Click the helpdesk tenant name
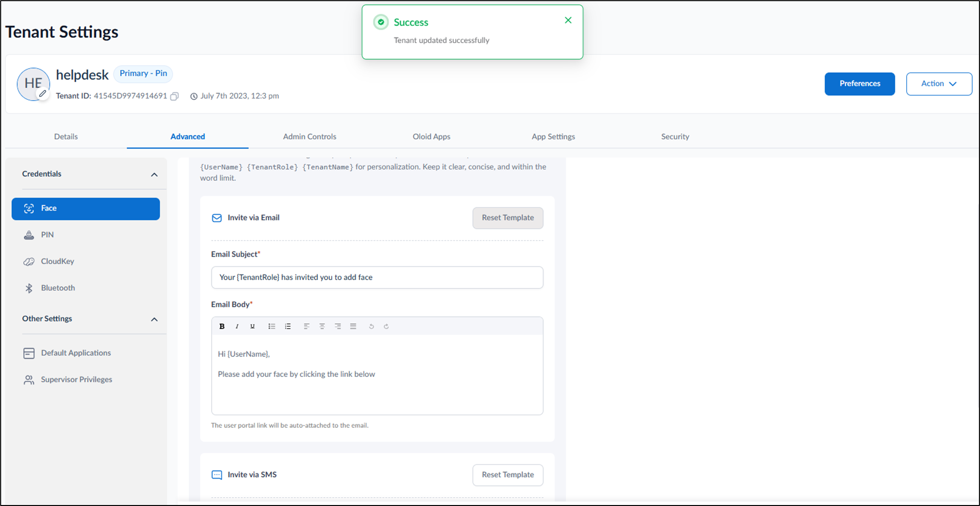Image resolution: width=980 pixels, height=506 pixels. click(x=82, y=75)
